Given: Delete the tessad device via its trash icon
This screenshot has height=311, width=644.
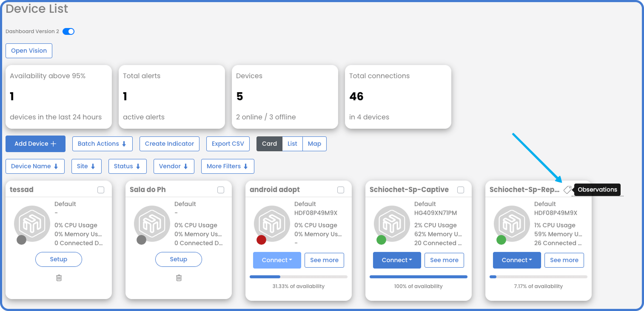Looking at the screenshot, I should click(x=58, y=277).
